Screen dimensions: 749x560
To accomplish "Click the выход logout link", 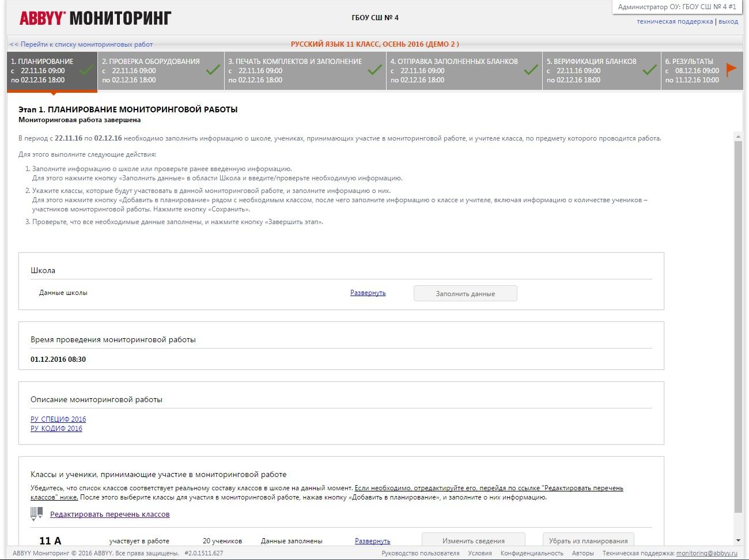I will [728, 21].
